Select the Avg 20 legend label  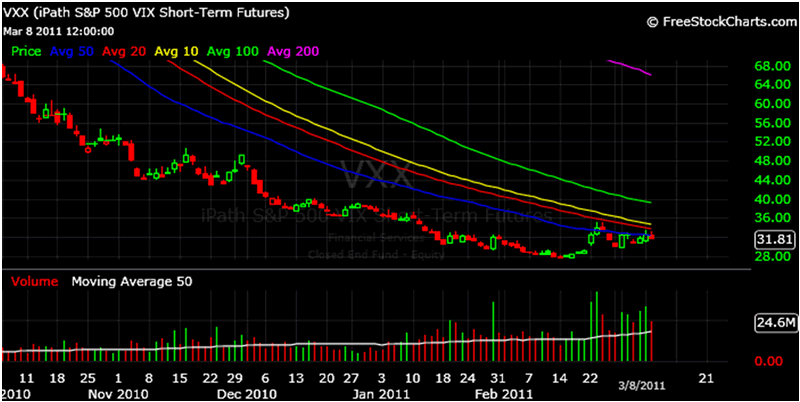coord(125,51)
